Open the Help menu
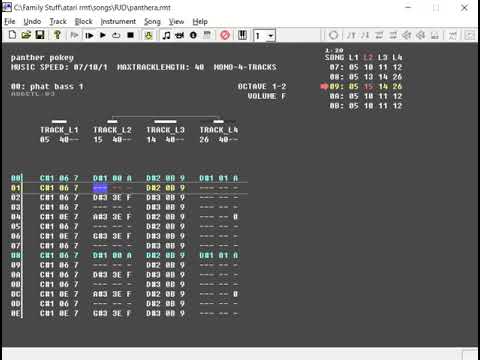The image size is (480, 360). pyautogui.click(x=200, y=22)
